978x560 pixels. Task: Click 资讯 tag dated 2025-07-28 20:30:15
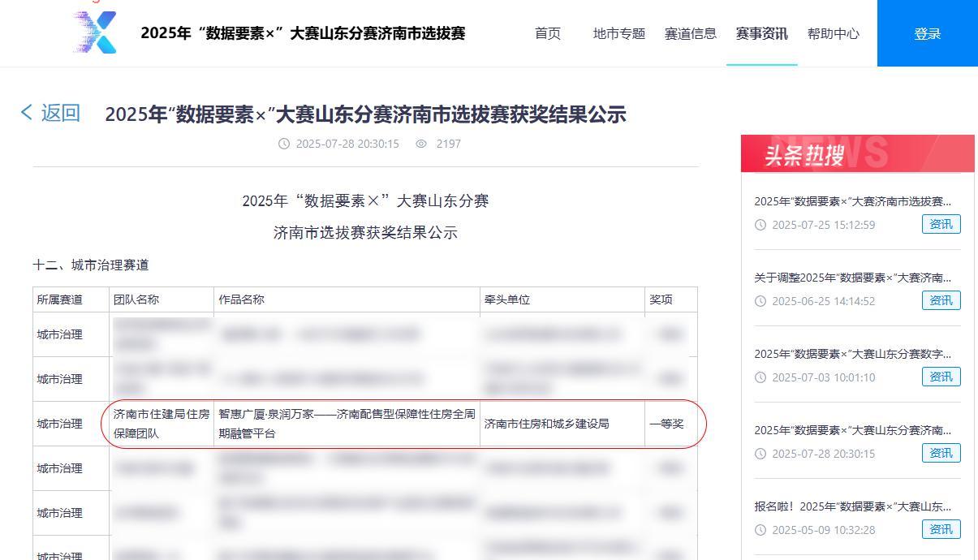941,453
